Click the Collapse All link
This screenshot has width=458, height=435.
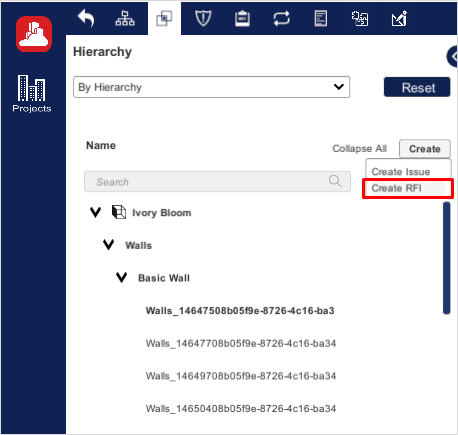tap(360, 148)
